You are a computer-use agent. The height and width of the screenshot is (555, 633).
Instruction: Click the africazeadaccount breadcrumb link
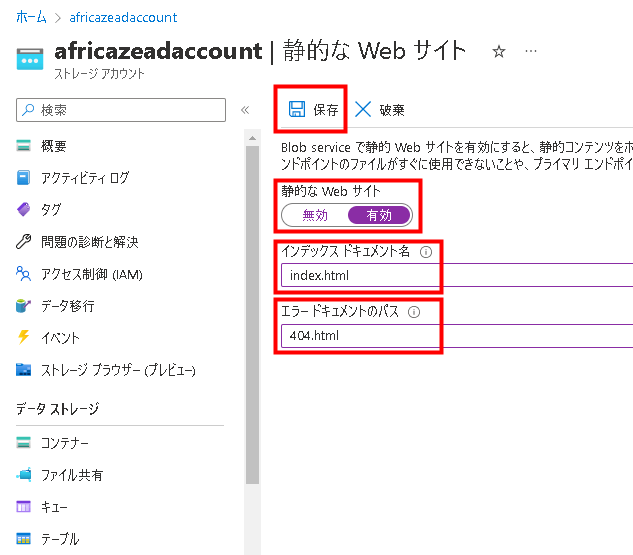coord(123,17)
